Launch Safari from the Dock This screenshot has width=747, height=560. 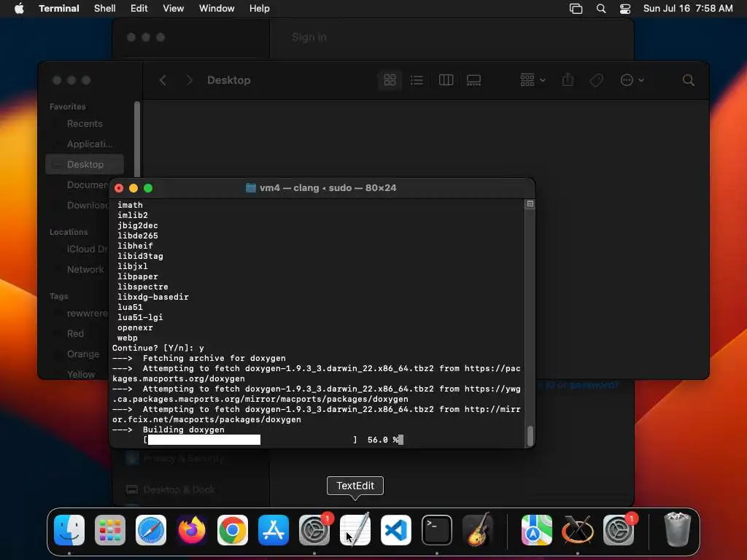point(151,530)
